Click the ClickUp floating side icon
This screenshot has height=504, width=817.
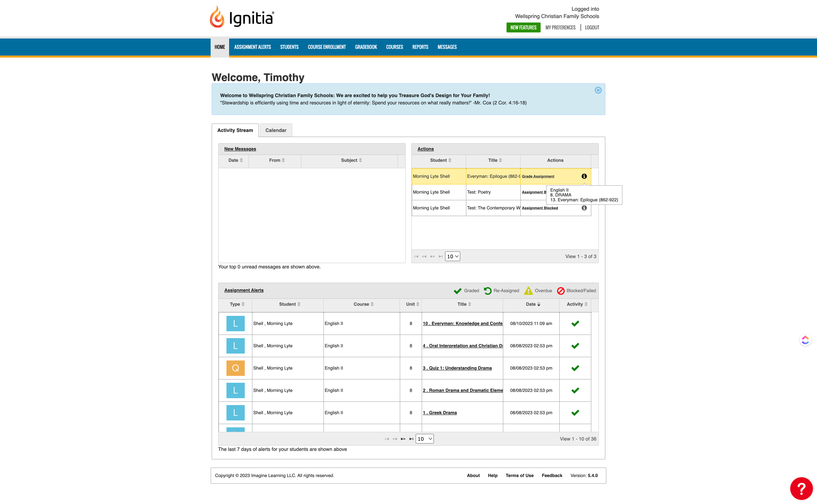805,340
